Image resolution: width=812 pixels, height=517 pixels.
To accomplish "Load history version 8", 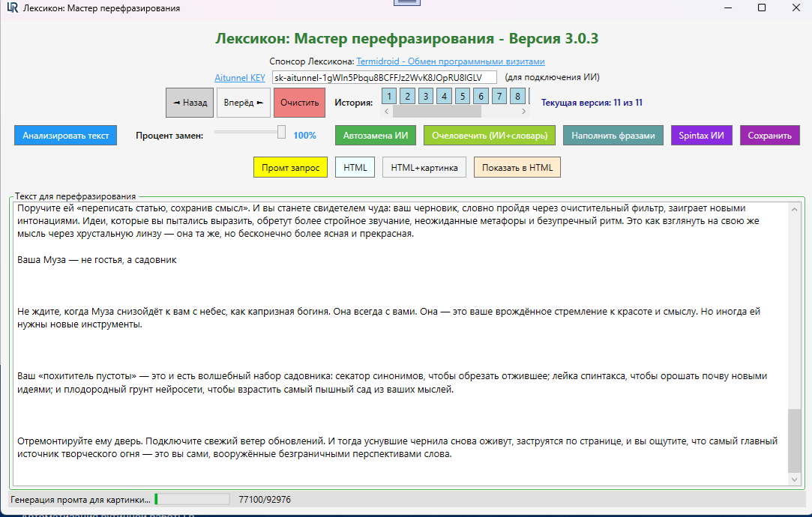I will point(517,96).
